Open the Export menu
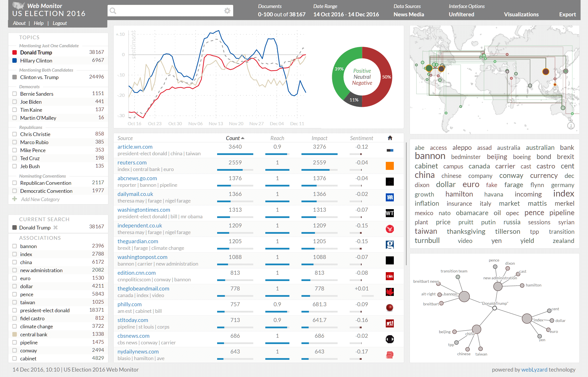Image resolution: width=588 pixels, height=377 pixels. point(567,14)
